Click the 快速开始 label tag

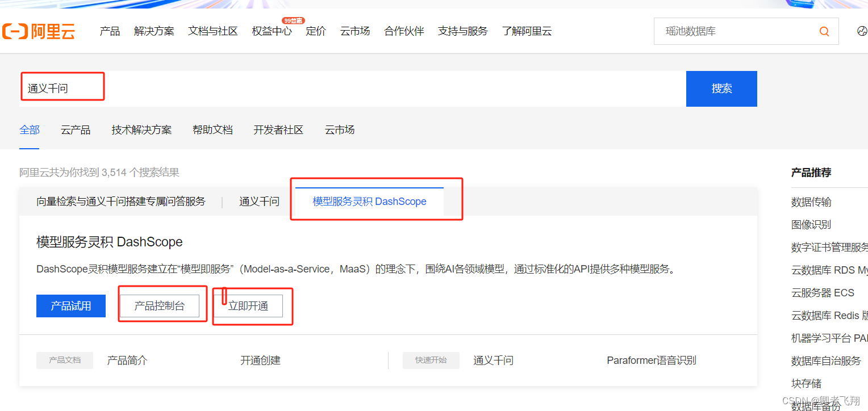pos(431,360)
